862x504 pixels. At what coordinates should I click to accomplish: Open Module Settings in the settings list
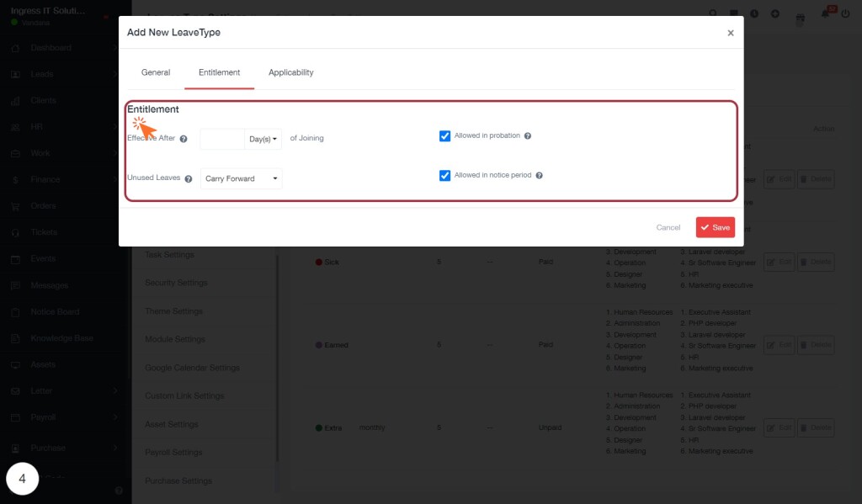tap(175, 339)
